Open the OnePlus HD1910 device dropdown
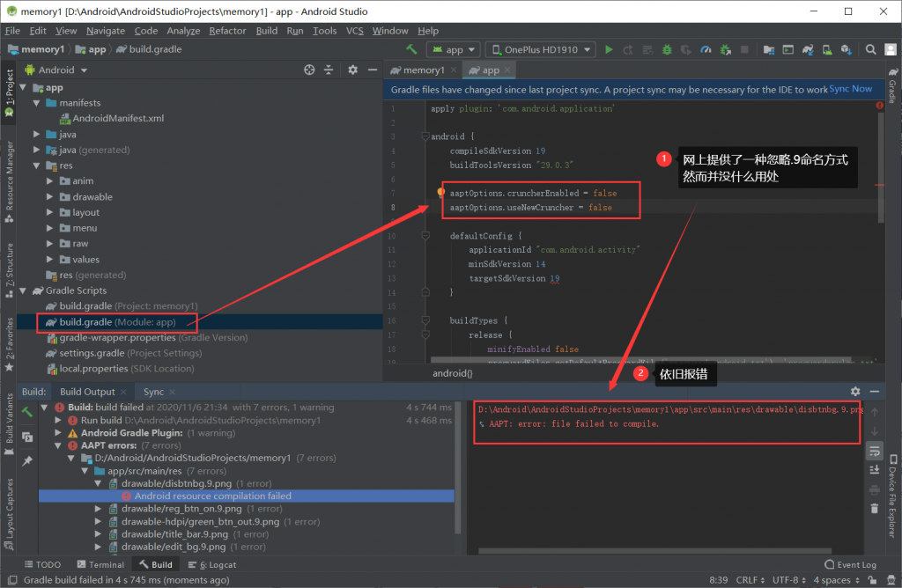 coord(541,50)
